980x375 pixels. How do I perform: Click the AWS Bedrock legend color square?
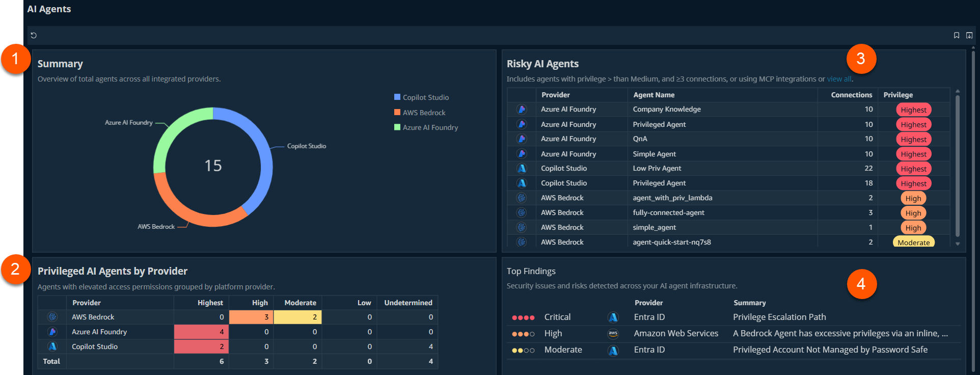(397, 112)
